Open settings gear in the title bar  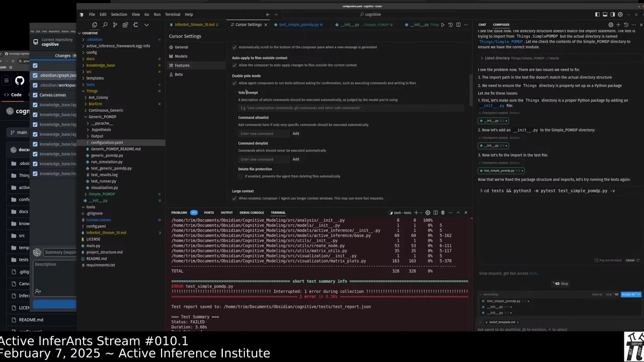620,15
